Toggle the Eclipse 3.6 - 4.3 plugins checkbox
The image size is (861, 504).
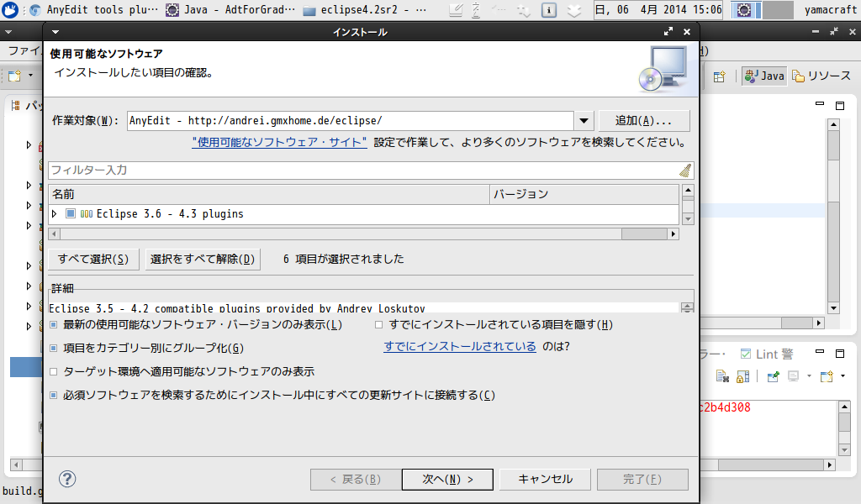pyautogui.click(x=71, y=213)
